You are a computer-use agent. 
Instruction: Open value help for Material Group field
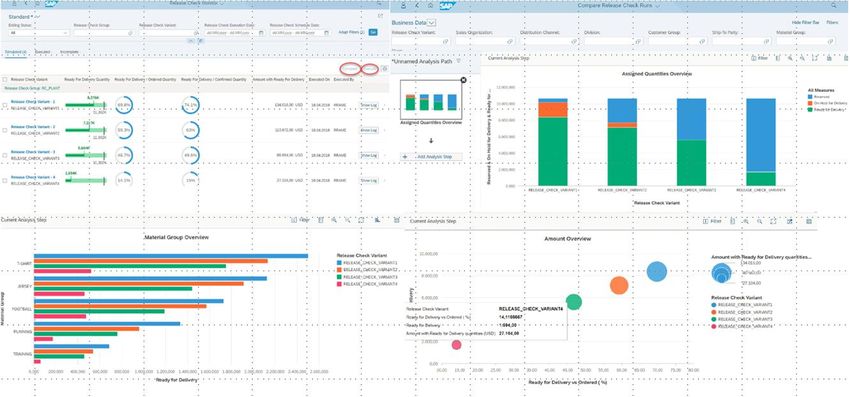click(830, 41)
